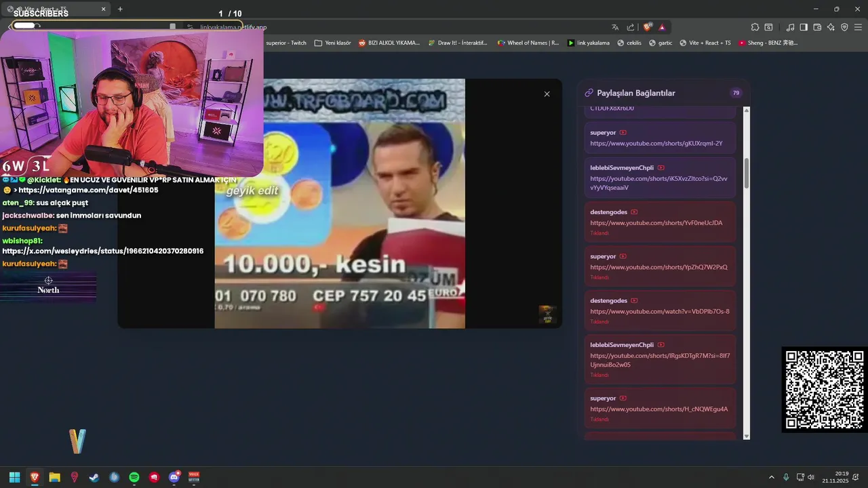
Task: Open Voice Meeter app in taskbar
Action: coord(194,477)
